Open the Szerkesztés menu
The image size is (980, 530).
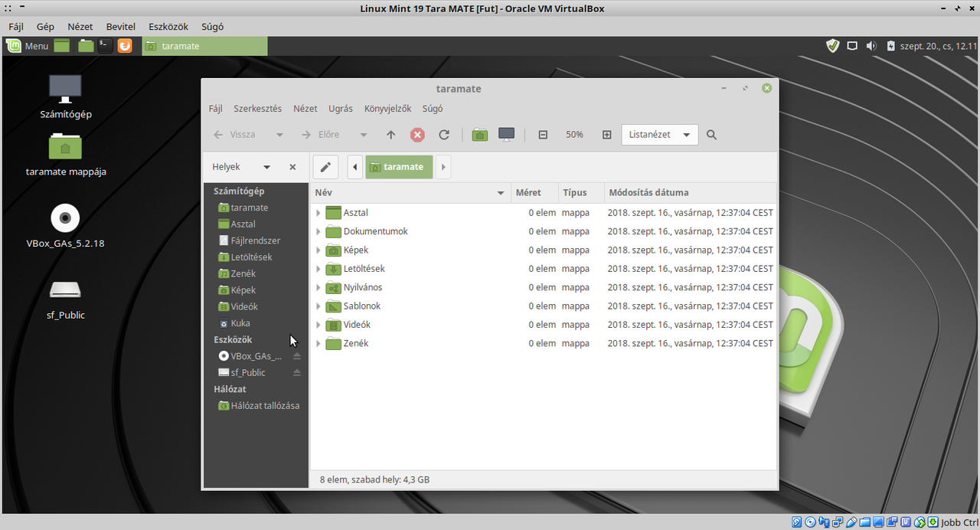click(x=258, y=109)
